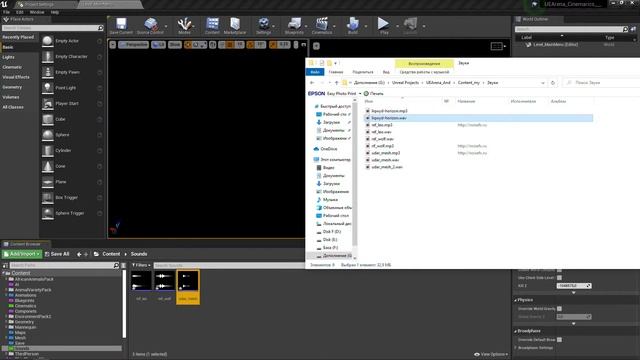
Task: Select liquid-horizon.mp3 in Explorer
Action: [x=389, y=111]
